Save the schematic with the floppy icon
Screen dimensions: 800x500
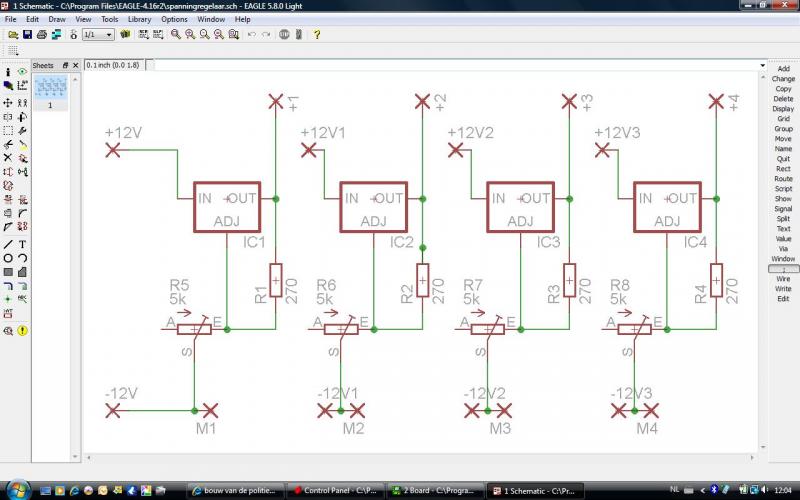pyautogui.click(x=28, y=34)
